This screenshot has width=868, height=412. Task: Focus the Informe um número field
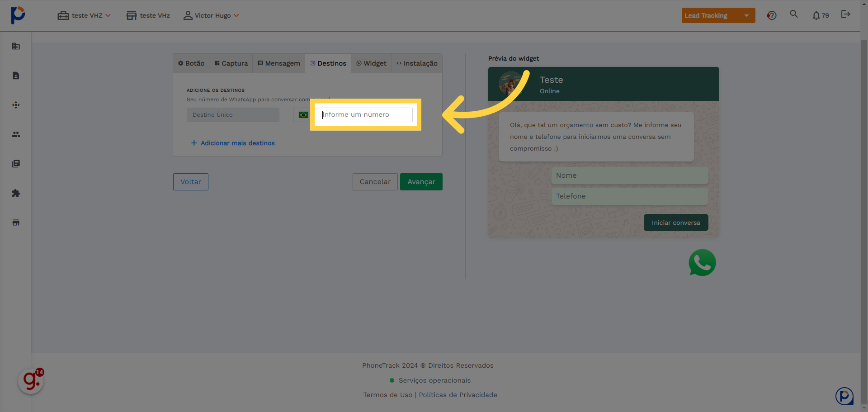(x=366, y=114)
